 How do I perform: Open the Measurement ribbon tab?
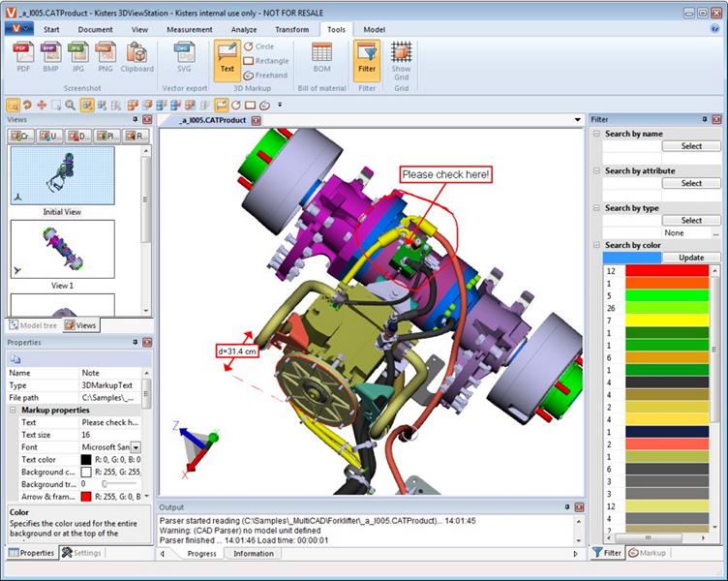pyautogui.click(x=190, y=29)
